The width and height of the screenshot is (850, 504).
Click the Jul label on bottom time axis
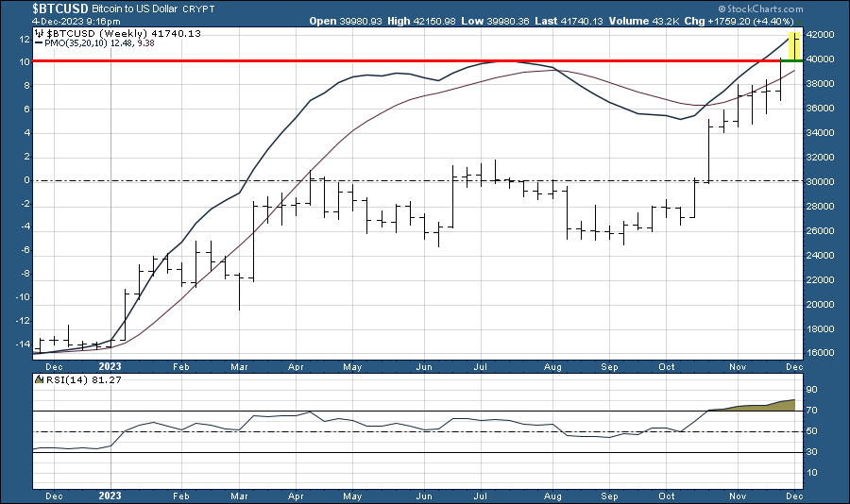[x=481, y=494]
